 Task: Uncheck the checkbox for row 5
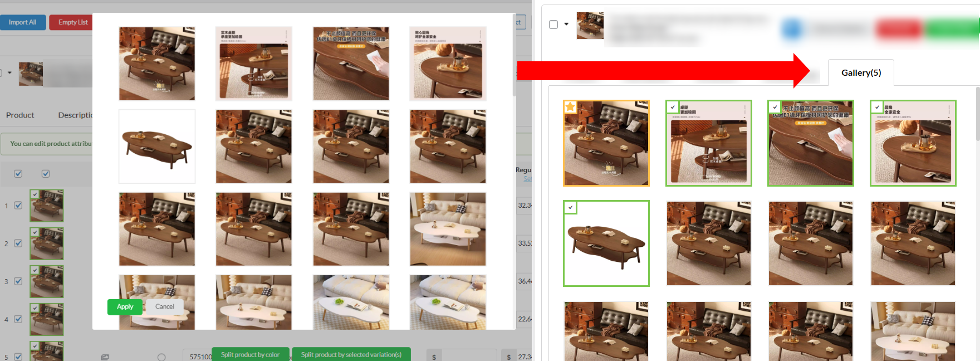pyautogui.click(x=18, y=357)
